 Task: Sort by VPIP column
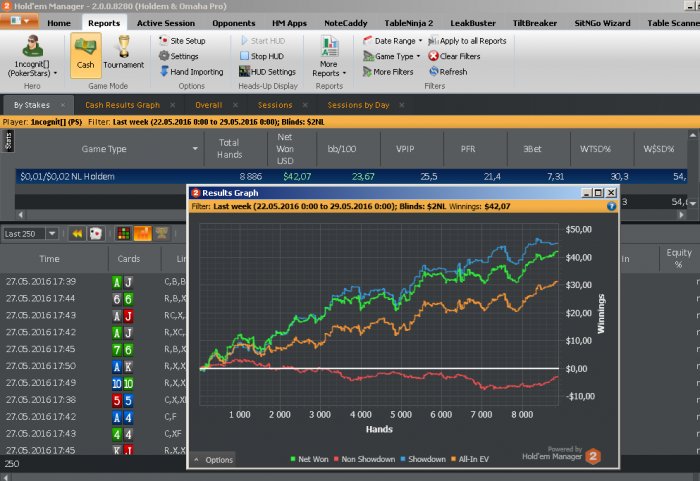click(411, 149)
